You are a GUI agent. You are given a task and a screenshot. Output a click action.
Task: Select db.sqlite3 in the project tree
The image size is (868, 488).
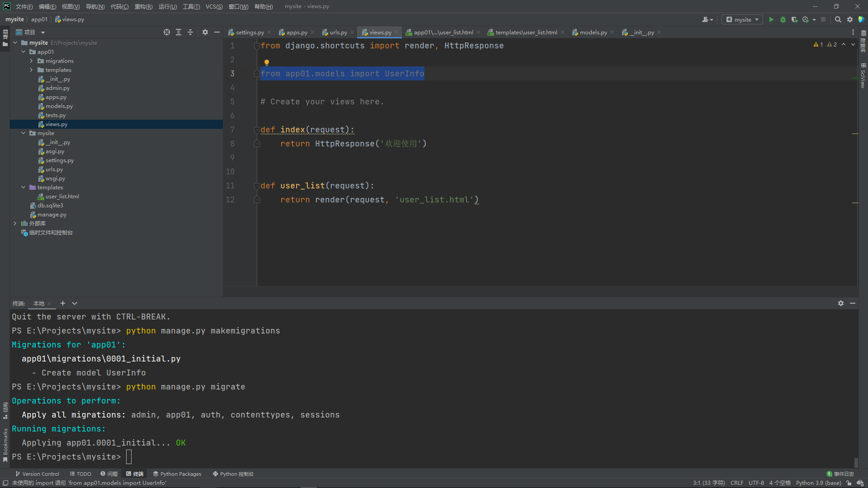point(50,205)
